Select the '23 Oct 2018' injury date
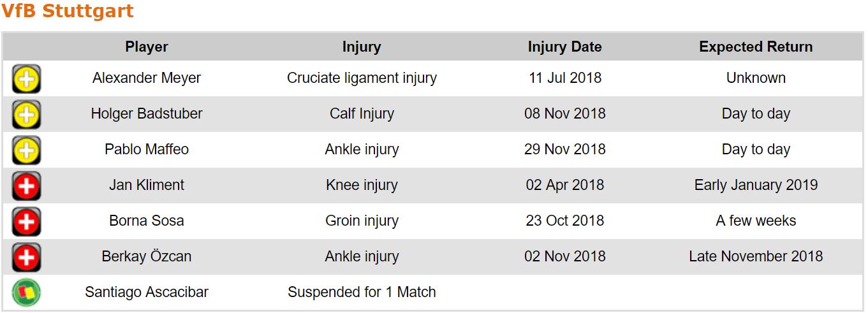Viewport: 868px width, 313px height. click(x=564, y=221)
